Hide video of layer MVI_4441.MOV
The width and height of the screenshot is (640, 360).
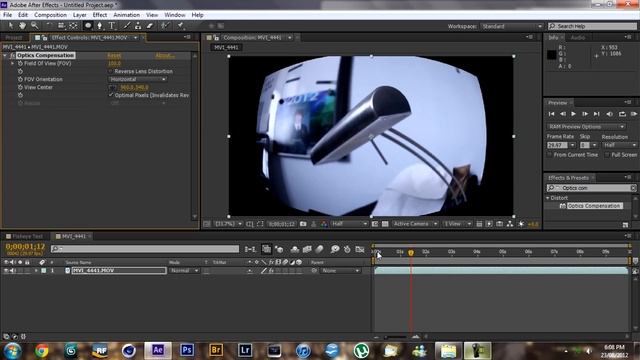pos(6,271)
